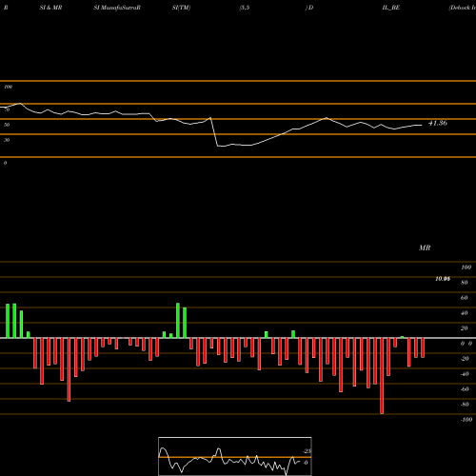Select the MR indicator label
Viewport: 476px width, 476px height.
click(425, 248)
